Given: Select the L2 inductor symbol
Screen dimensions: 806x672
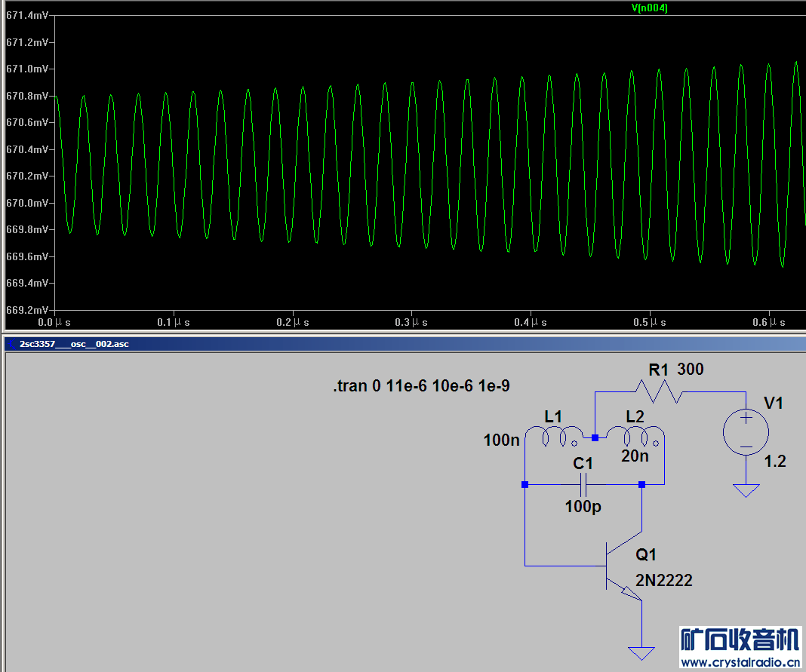Looking at the screenshot, I should click(x=635, y=436).
